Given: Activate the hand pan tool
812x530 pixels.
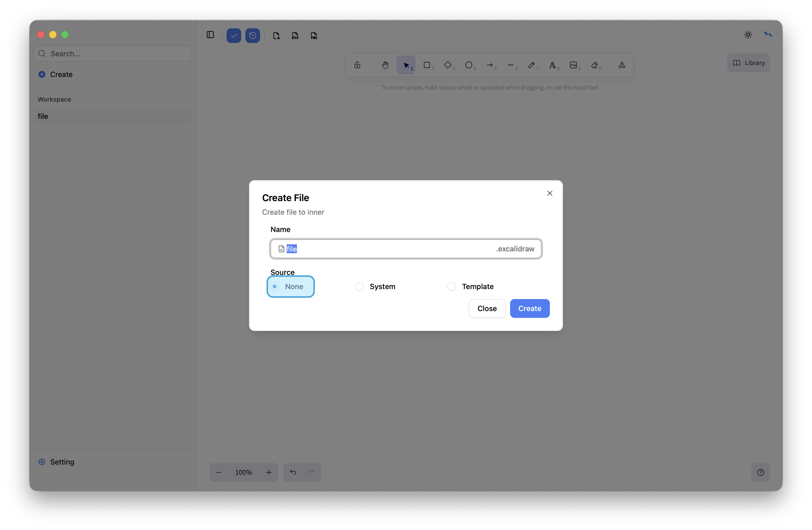Looking at the screenshot, I should [385, 65].
